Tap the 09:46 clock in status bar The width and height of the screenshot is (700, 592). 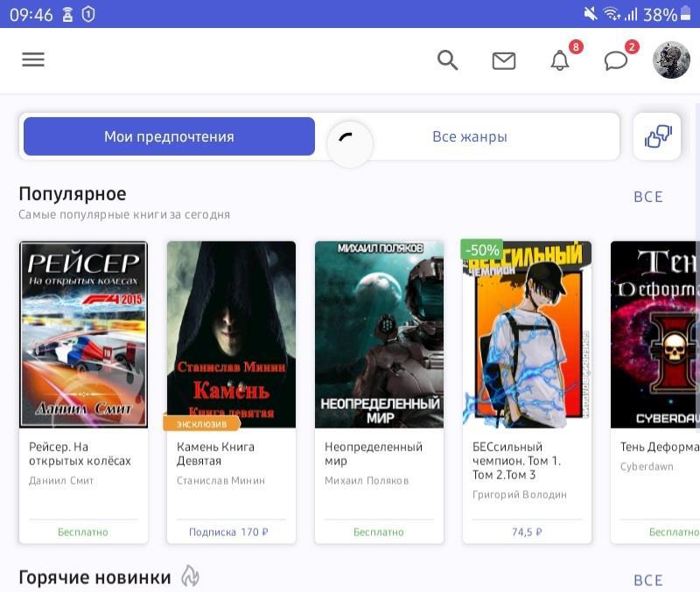(31, 15)
